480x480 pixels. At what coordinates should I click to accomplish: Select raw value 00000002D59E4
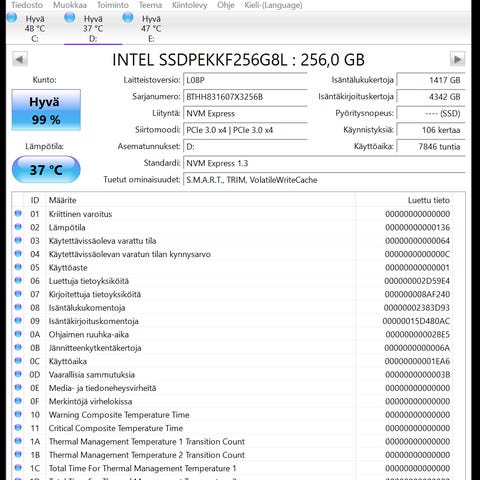pyautogui.click(x=417, y=281)
